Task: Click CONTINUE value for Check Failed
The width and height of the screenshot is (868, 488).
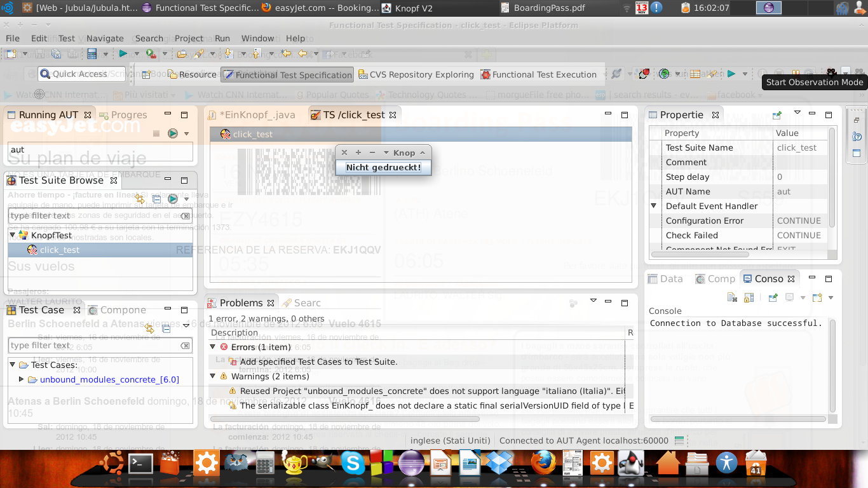Action: (x=799, y=235)
